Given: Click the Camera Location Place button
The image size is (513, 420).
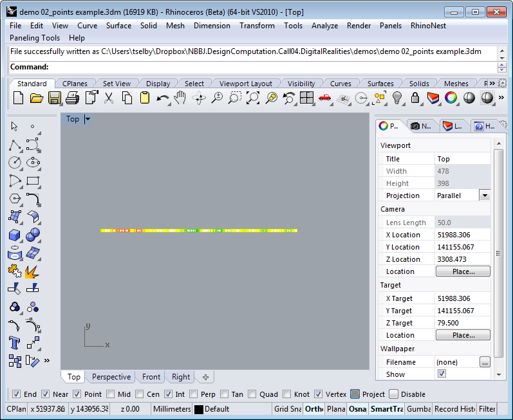Looking at the screenshot, I should click(463, 271).
